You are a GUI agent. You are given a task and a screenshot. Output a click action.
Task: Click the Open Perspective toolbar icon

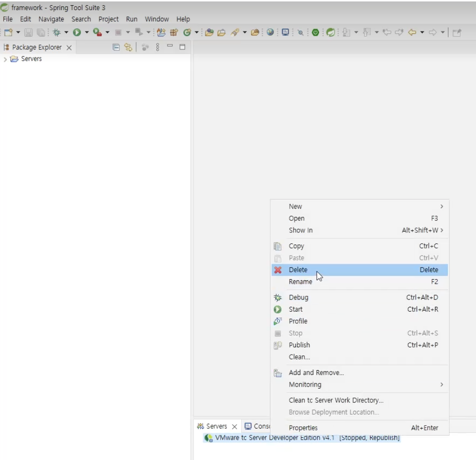[x=457, y=32]
